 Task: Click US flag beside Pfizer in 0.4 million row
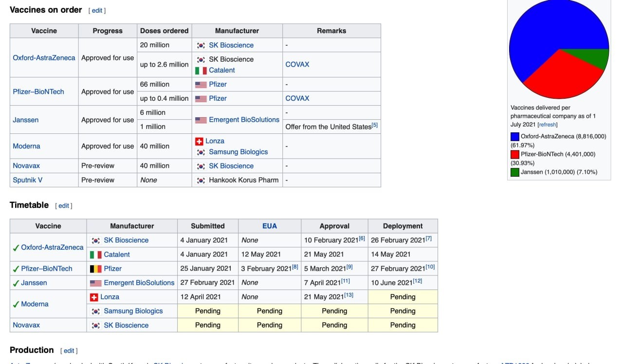click(x=201, y=98)
